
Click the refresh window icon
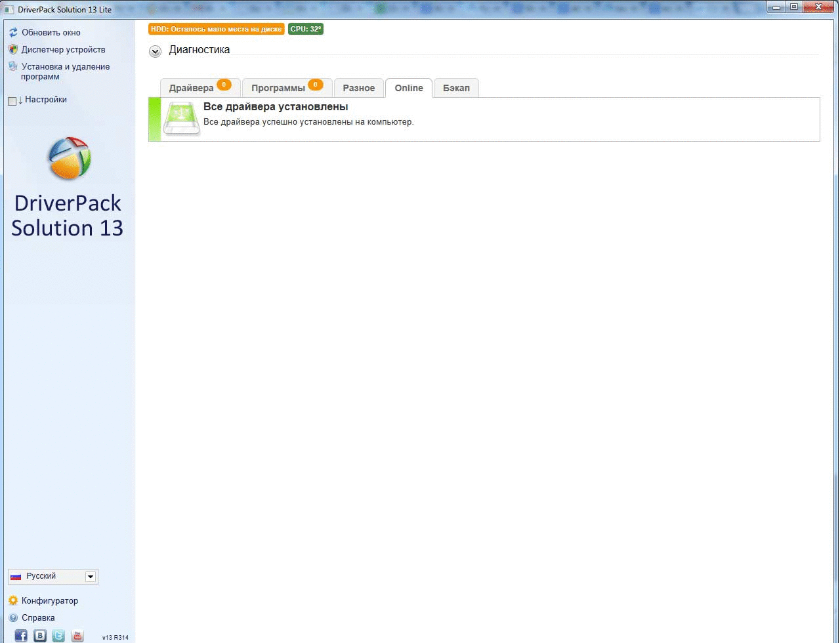pos(13,32)
